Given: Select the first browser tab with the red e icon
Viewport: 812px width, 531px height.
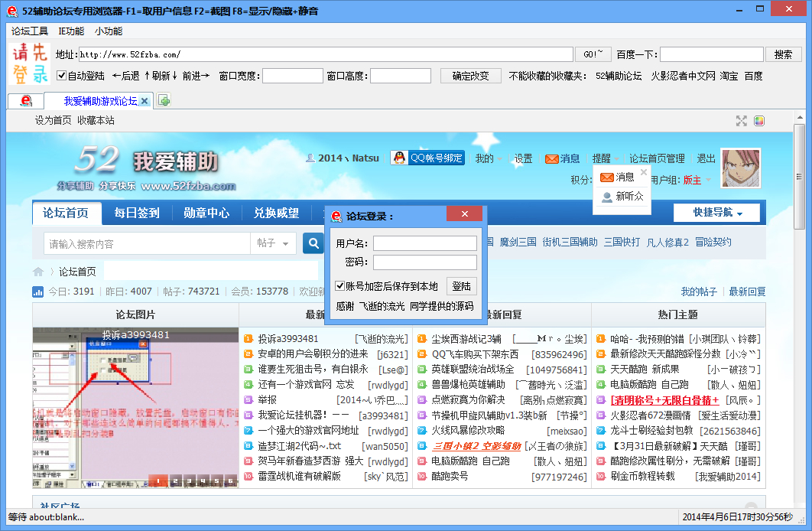Looking at the screenshot, I should (26, 100).
